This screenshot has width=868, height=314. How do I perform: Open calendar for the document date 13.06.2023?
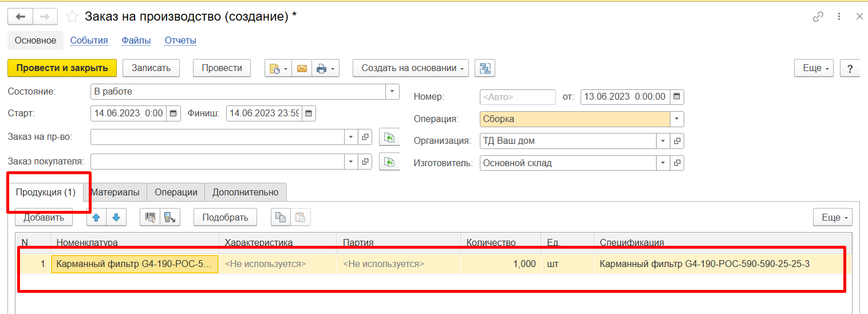tap(677, 97)
